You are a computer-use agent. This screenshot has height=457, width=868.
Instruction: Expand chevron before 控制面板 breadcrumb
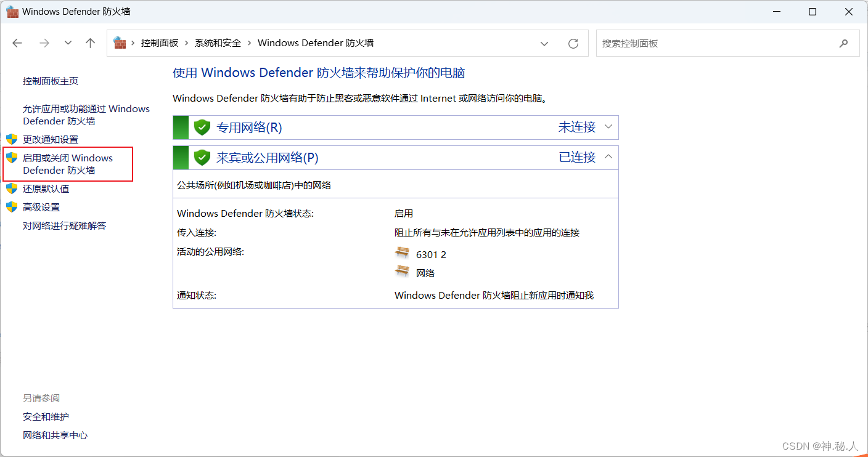pyautogui.click(x=133, y=43)
